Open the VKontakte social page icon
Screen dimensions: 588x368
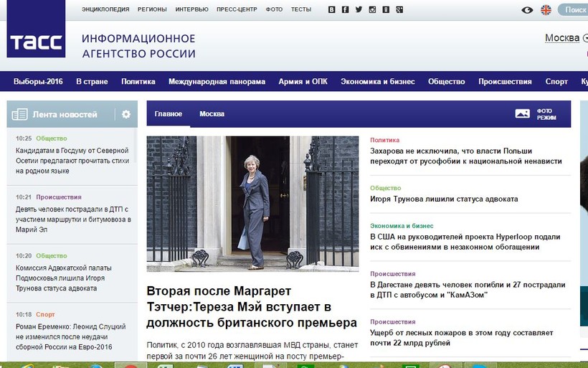pos(331,9)
